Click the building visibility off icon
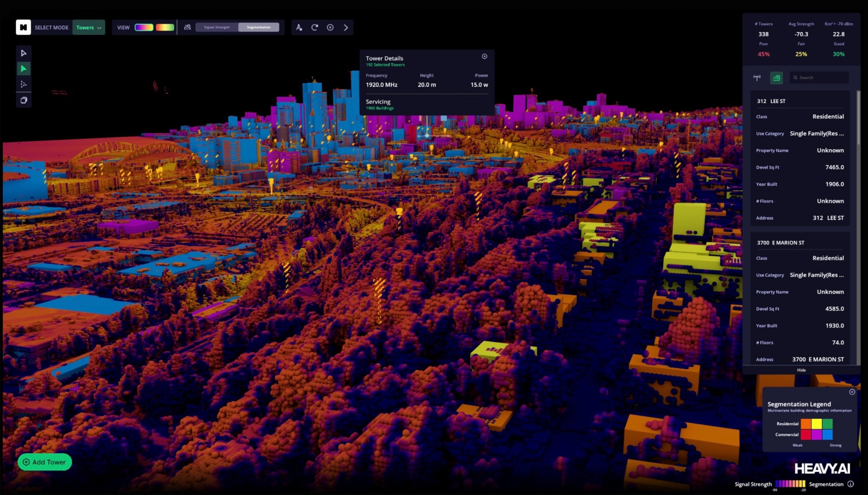The height and width of the screenshot is (495, 868). coord(187,27)
